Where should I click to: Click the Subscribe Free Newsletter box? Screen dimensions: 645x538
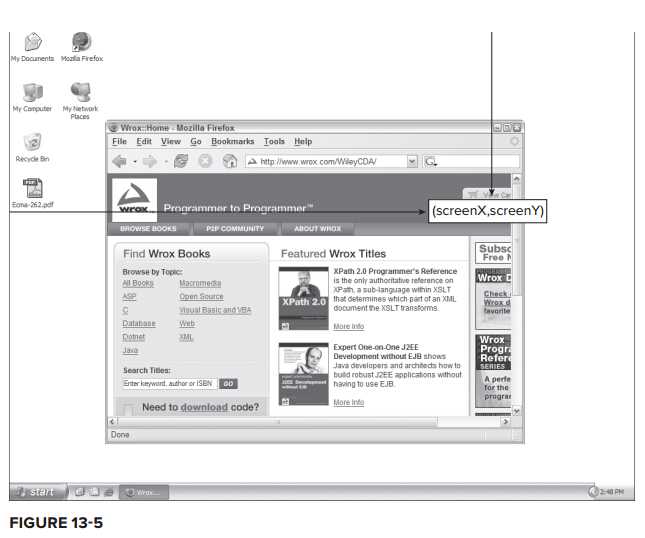point(494,253)
